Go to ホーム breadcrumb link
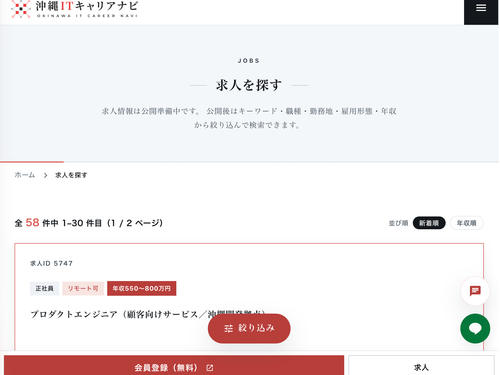The height and width of the screenshot is (375, 500). pyautogui.click(x=25, y=175)
